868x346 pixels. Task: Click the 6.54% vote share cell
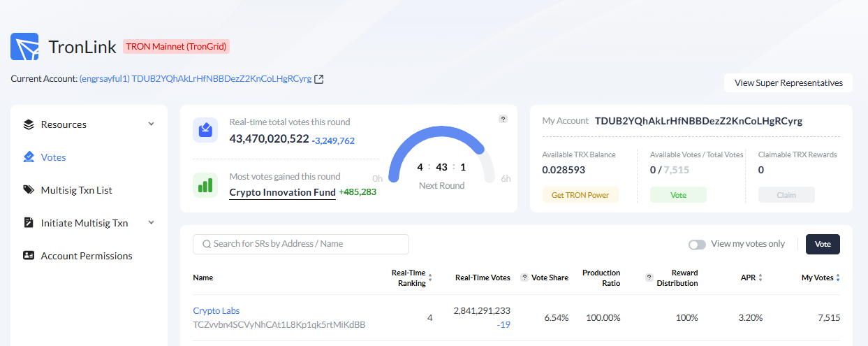[556, 317]
